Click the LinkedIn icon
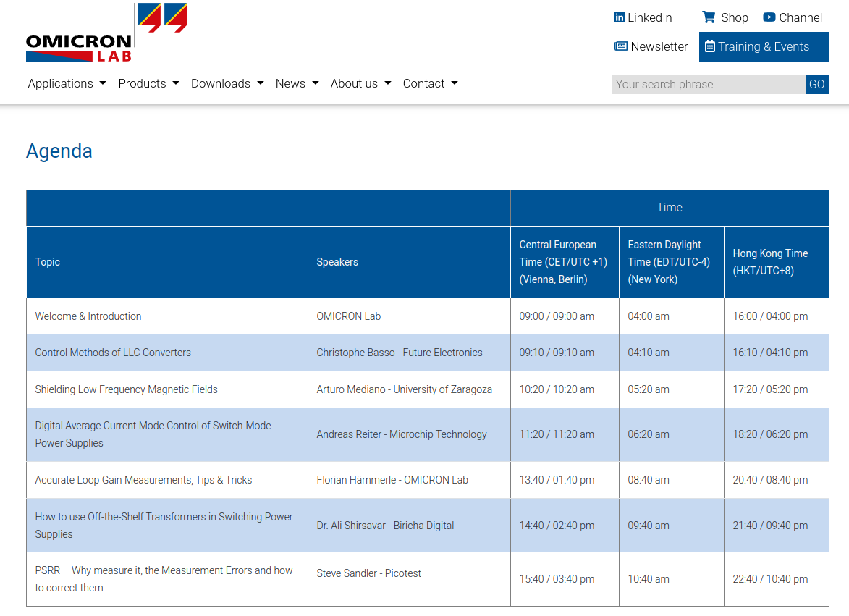 click(x=620, y=17)
